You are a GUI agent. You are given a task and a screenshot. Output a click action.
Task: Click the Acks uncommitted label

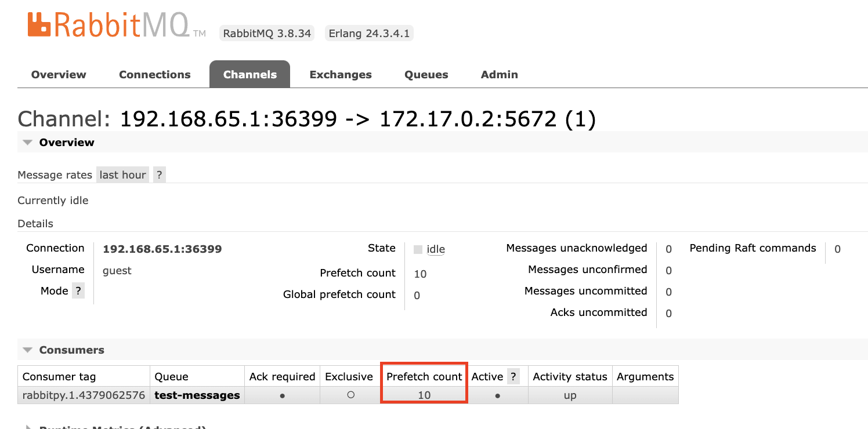[x=599, y=312]
